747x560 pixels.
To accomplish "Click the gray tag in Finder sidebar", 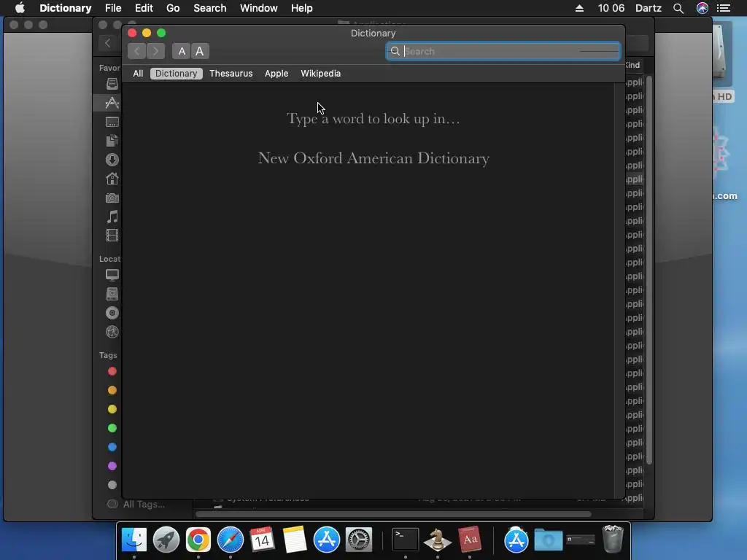I will pyautogui.click(x=112, y=485).
